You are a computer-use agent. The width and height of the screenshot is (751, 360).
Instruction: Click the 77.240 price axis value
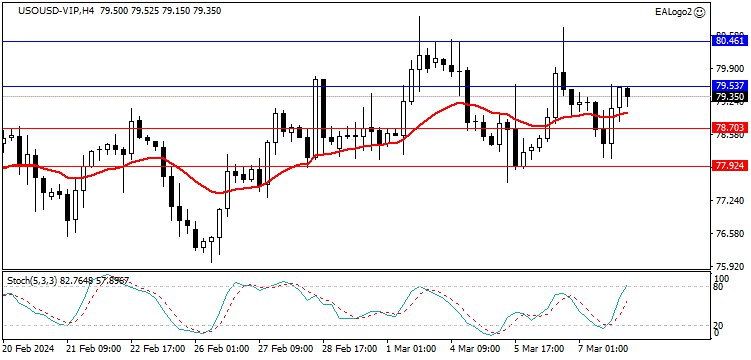[730, 201]
